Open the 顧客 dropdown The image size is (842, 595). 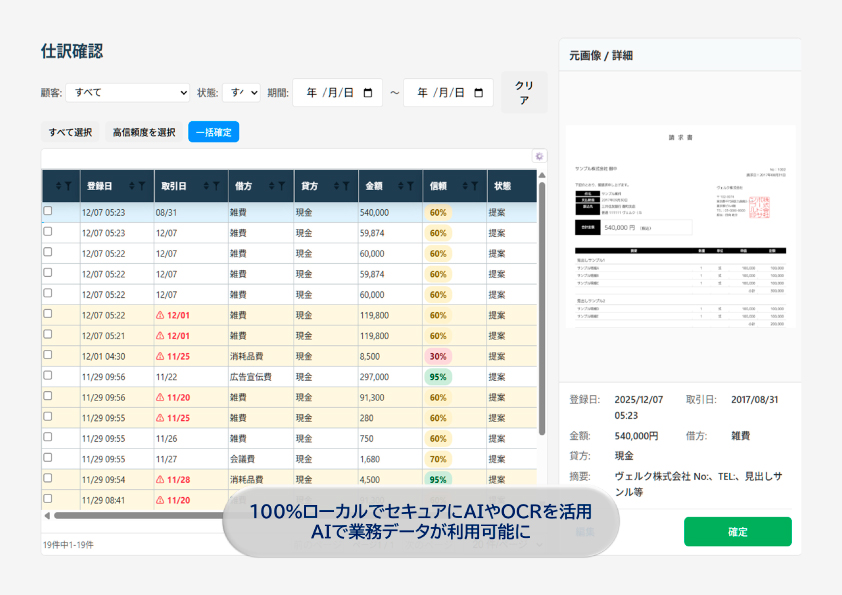(x=127, y=93)
